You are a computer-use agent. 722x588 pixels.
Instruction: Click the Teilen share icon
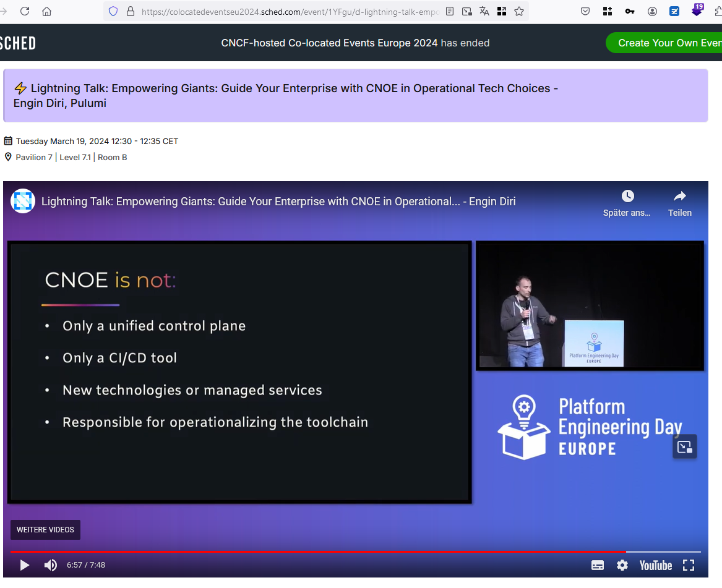tap(679, 197)
